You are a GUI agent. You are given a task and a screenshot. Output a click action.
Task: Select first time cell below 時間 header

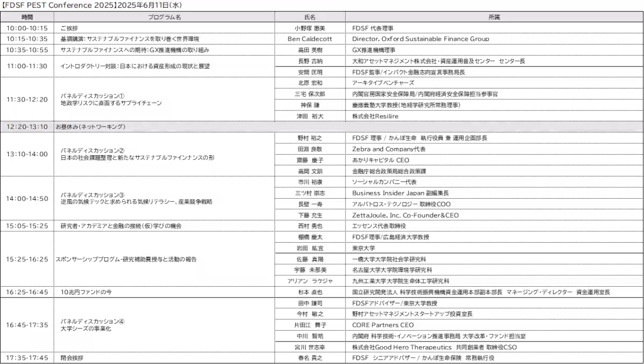click(x=27, y=27)
